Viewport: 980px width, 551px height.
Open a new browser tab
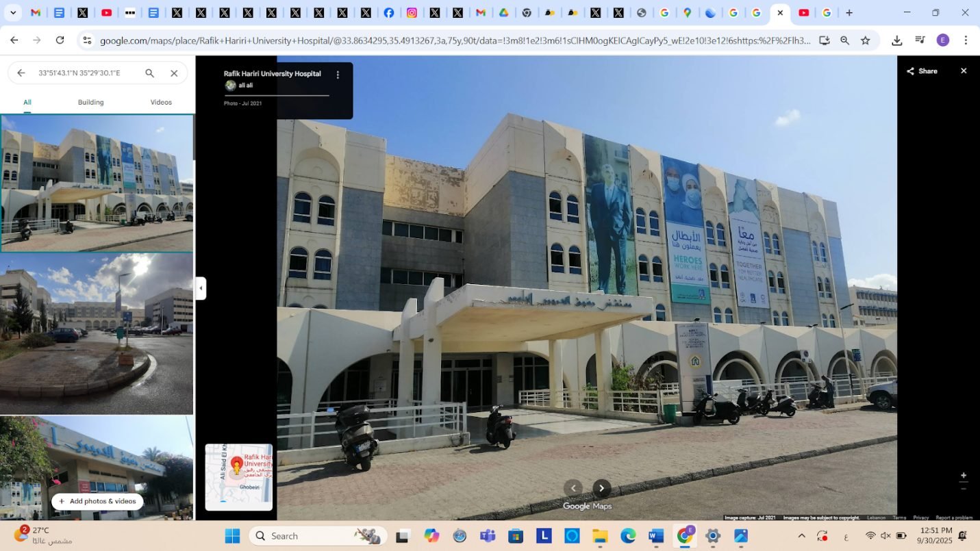coord(849,12)
